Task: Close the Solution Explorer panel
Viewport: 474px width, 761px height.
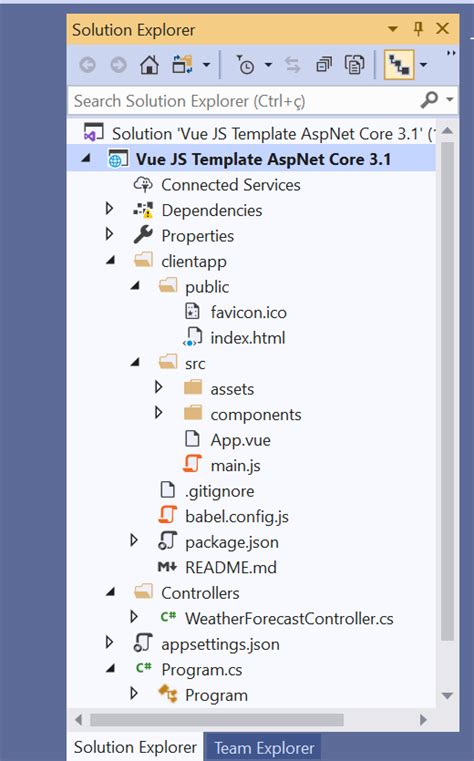Action: [x=442, y=29]
